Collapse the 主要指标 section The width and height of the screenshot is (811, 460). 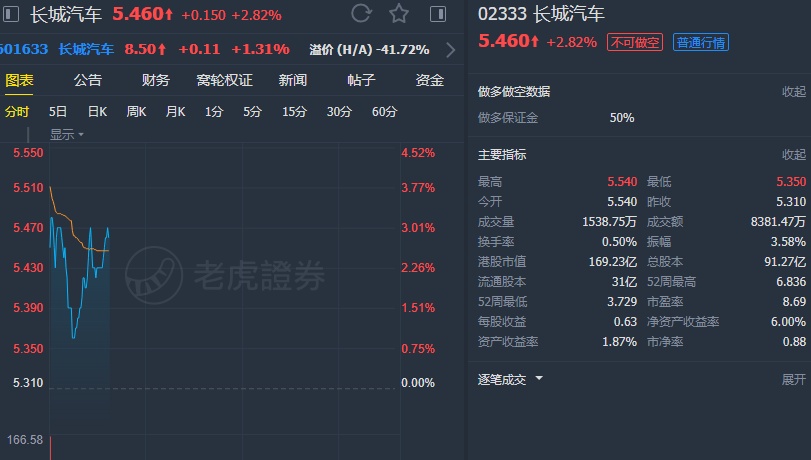(x=793, y=155)
